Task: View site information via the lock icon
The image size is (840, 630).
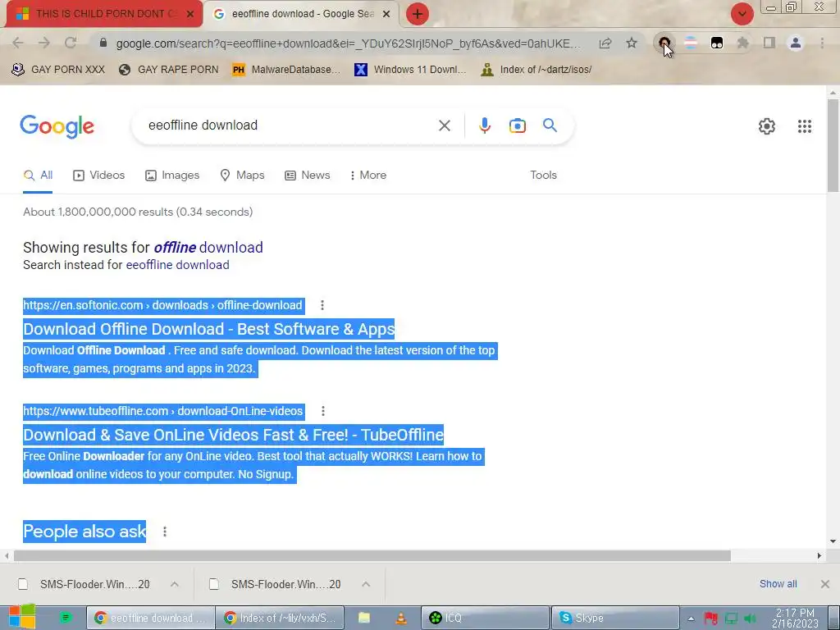Action: tap(103, 43)
